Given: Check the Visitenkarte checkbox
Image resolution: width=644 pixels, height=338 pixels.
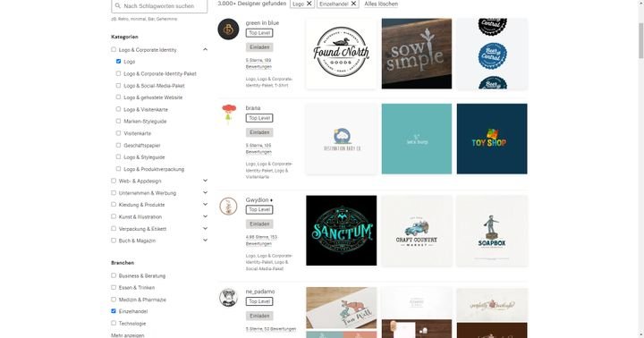Looking at the screenshot, I should click(118, 133).
